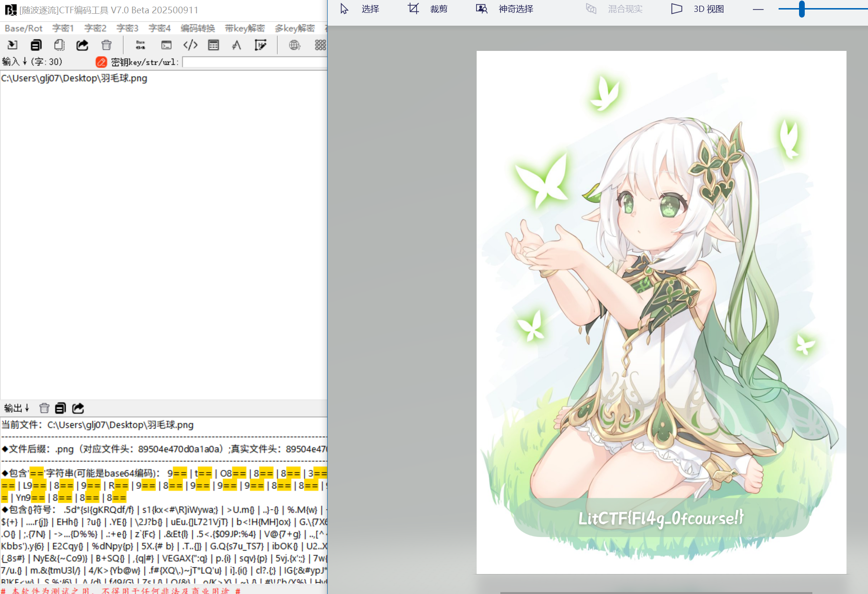Image resolution: width=868 pixels, height=594 pixels.
Task: Click the red key edit icon
Action: click(x=101, y=62)
